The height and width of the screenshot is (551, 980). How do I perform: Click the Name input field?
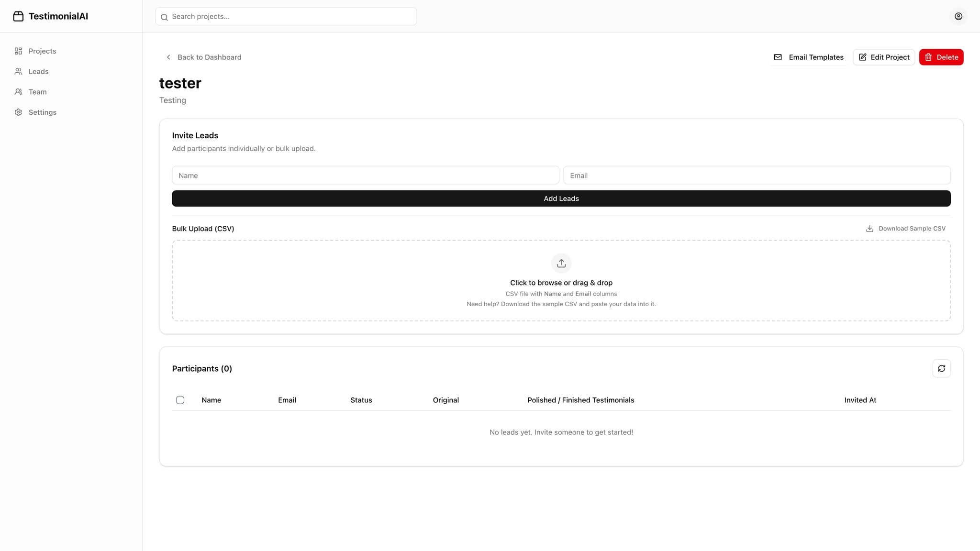tap(366, 175)
